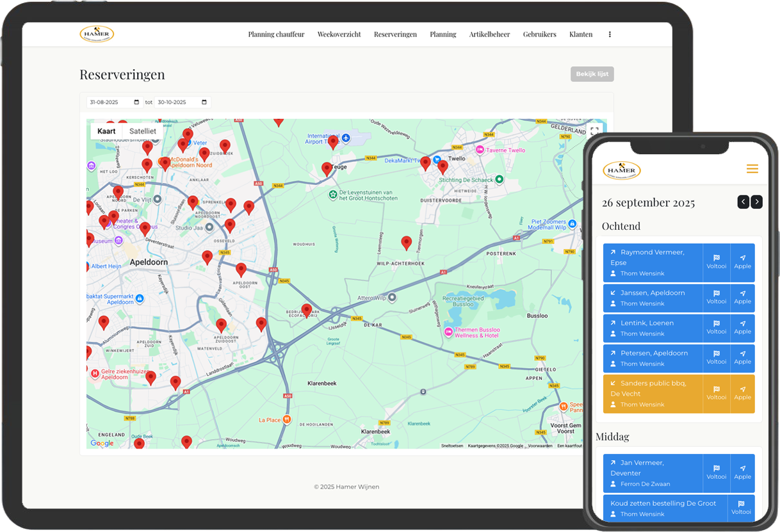Viewport: 780px width, 532px height.
Task: Go to Planning chauffeur page
Action: click(276, 35)
